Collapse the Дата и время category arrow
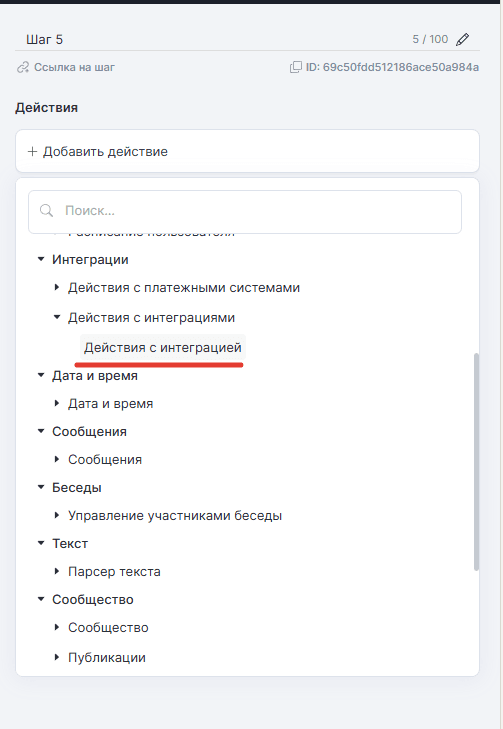The height and width of the screenshot is (729, 503). [41, 375]
